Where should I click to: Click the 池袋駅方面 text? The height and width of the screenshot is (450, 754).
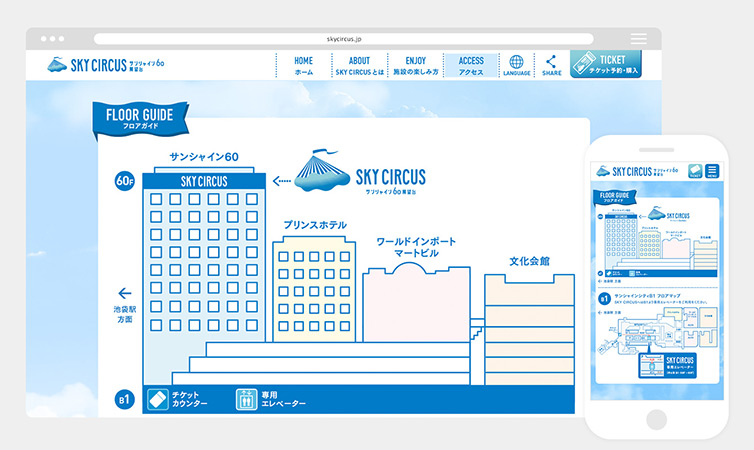[125, 314]
